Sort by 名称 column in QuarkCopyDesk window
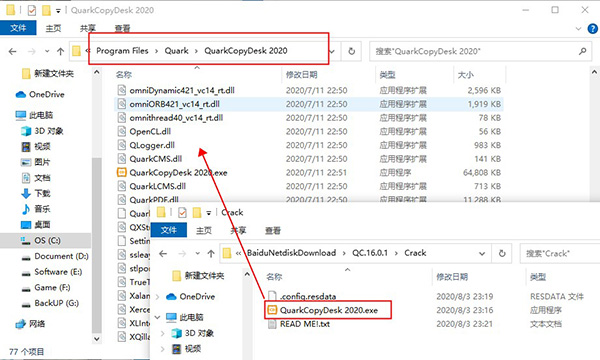 (x=124, y=75)
